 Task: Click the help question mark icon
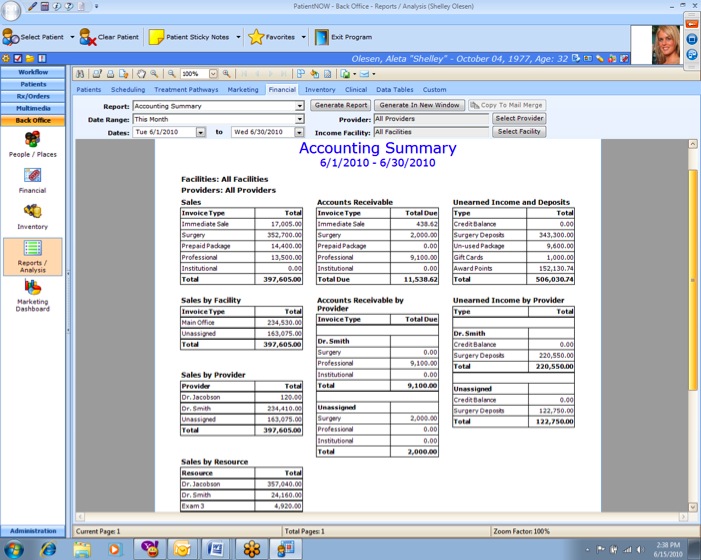(68, 6)
